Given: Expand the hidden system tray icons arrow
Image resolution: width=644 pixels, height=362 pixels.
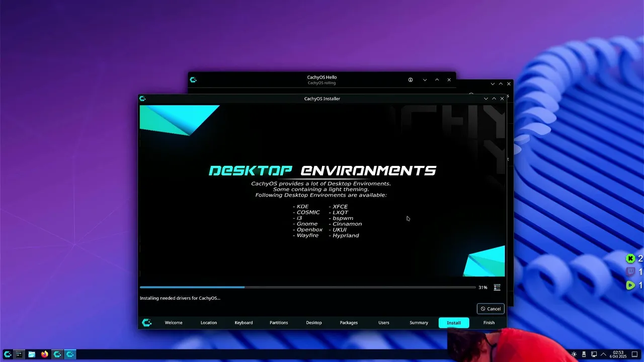Looking at the screenshot, I should tap(603, 354).
